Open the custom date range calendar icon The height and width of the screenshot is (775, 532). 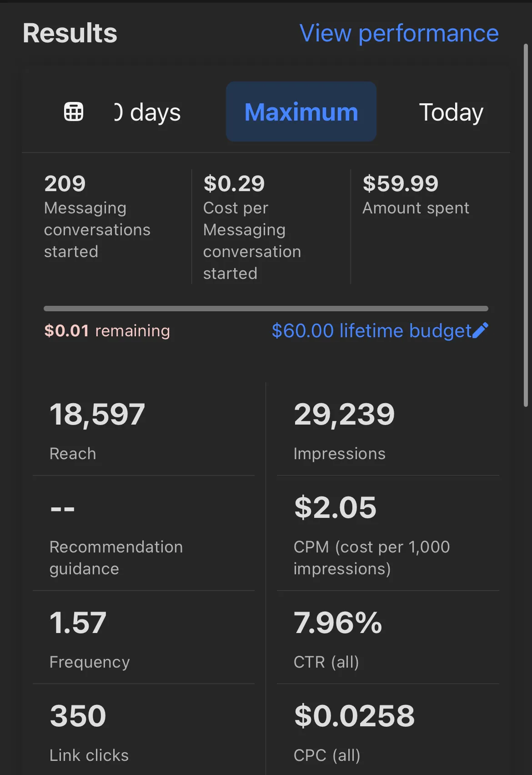pos(74,112)
